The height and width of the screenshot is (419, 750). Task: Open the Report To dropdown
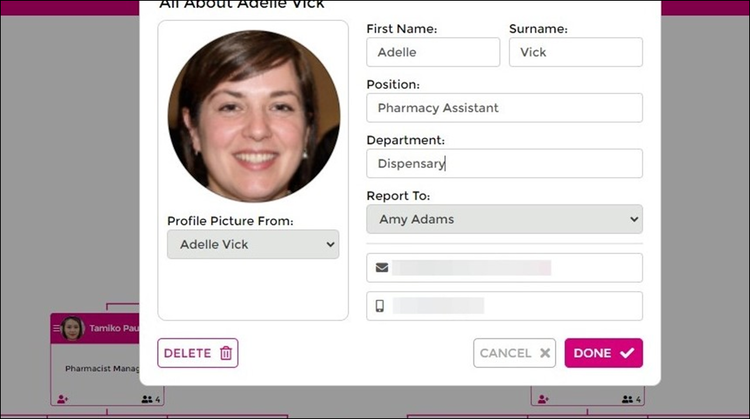(504, 219)
